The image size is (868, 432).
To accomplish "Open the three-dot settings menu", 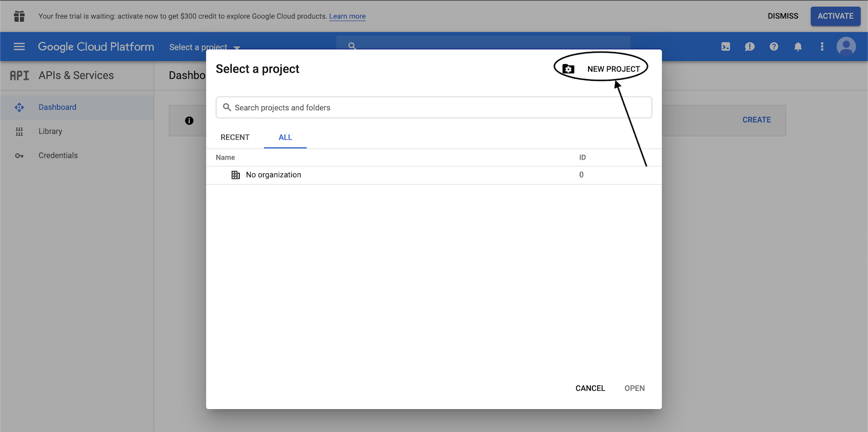I will coord(822,47).
